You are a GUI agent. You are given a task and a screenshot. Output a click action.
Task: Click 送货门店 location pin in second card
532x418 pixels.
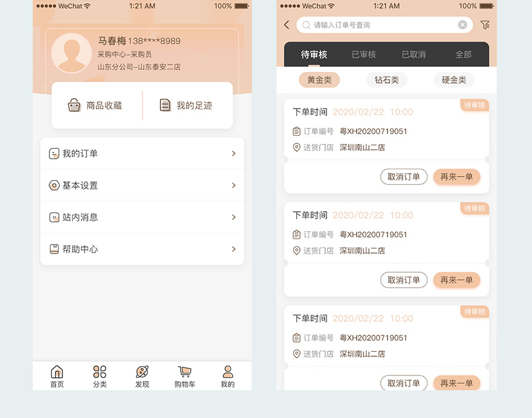(296, 251)
